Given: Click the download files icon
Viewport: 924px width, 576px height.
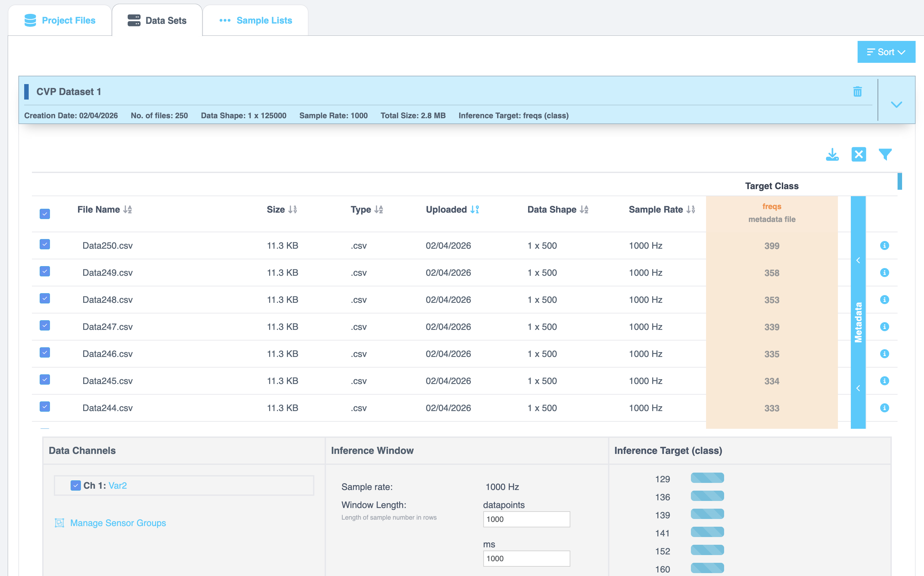Looking at the screenshot, I should pyautogui.click(x=832, y=154).
